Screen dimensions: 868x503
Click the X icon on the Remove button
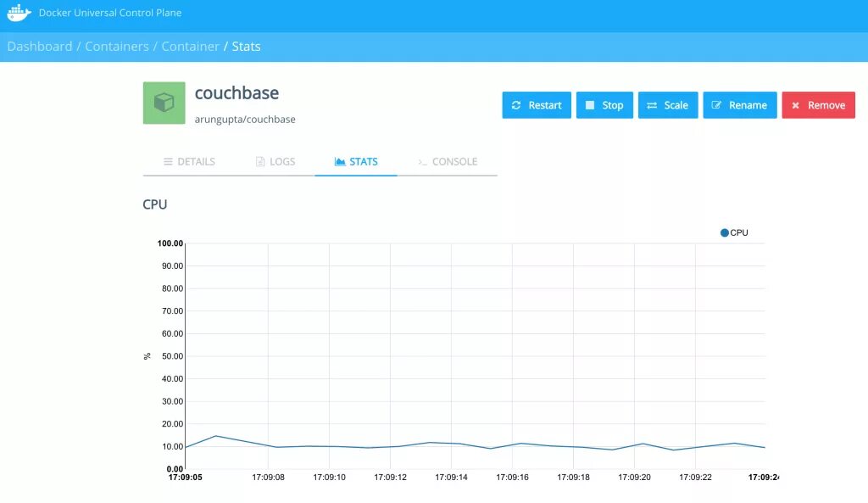coord(795,105)
